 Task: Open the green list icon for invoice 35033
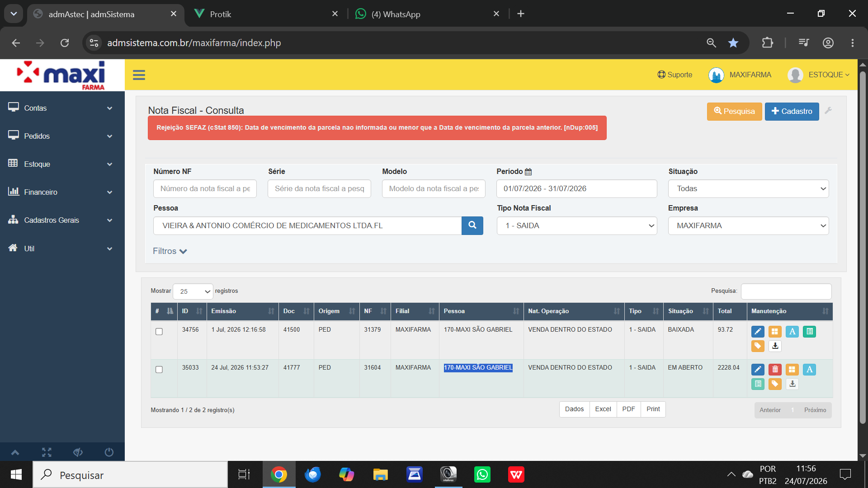[x=758, y=384]
